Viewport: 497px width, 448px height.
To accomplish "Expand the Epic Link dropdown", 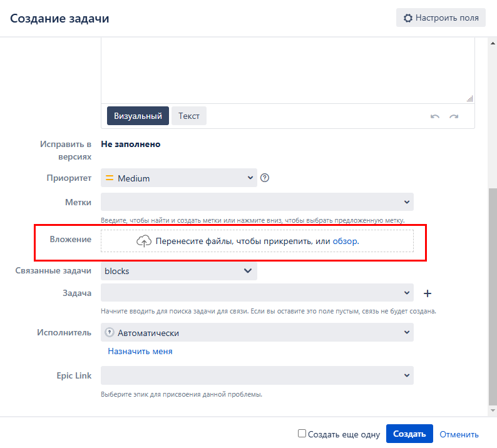I will [257, 375].
